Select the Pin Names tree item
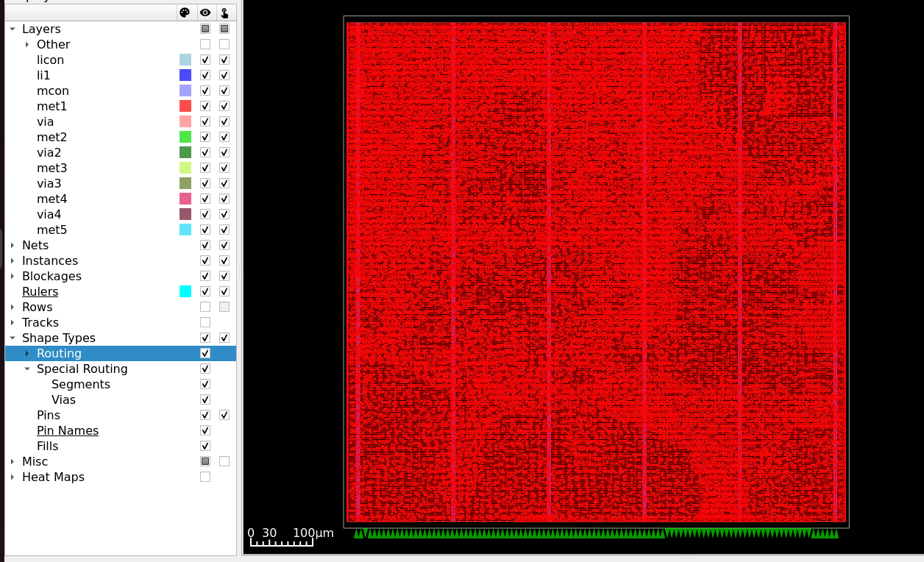924x562 pixels. (x=68, y=430)
